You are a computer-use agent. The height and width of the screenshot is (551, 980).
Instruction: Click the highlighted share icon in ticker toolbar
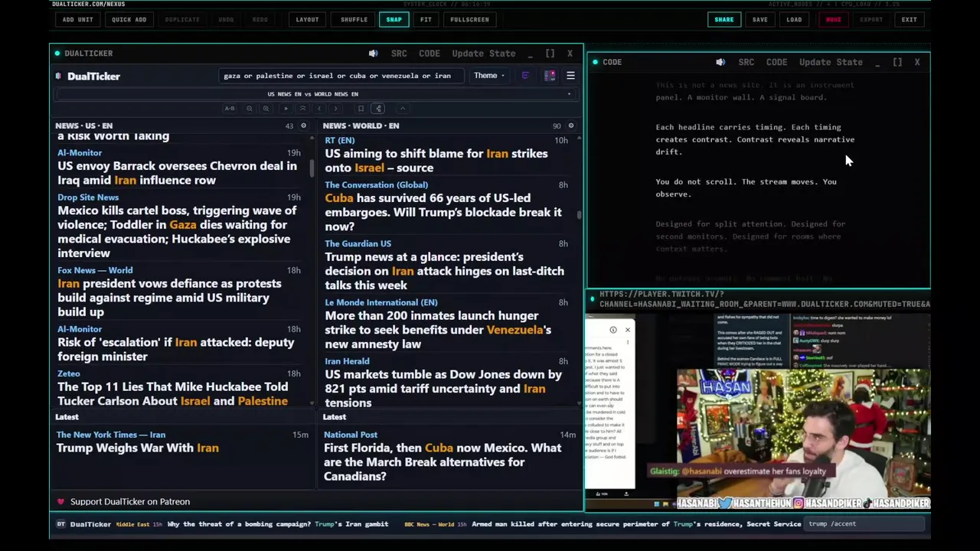point(378,109)
